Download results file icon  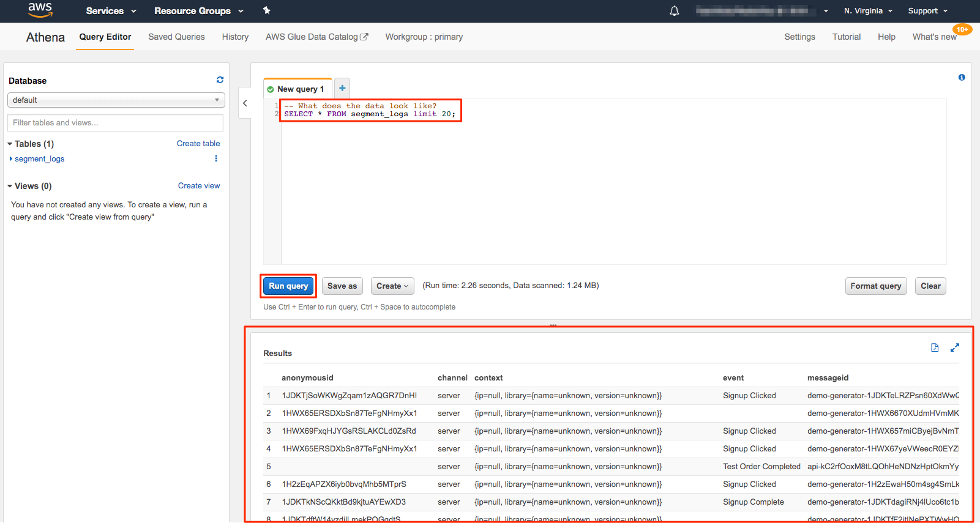tap(935, 347)
